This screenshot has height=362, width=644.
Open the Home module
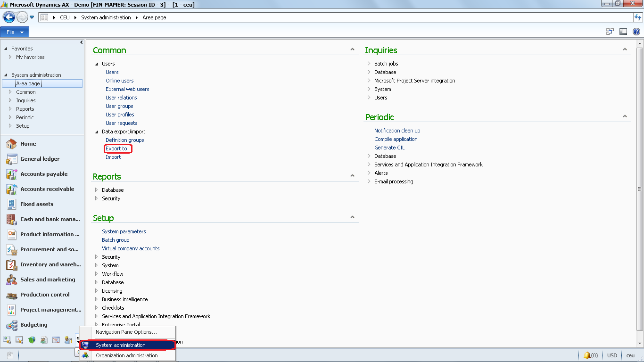pyautogui.click(x=42, y=144)
